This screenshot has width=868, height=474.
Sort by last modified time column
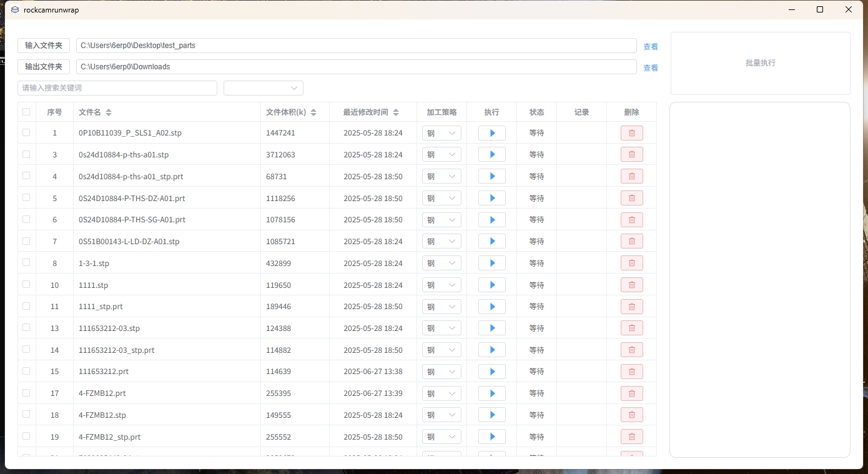[395, 112]
